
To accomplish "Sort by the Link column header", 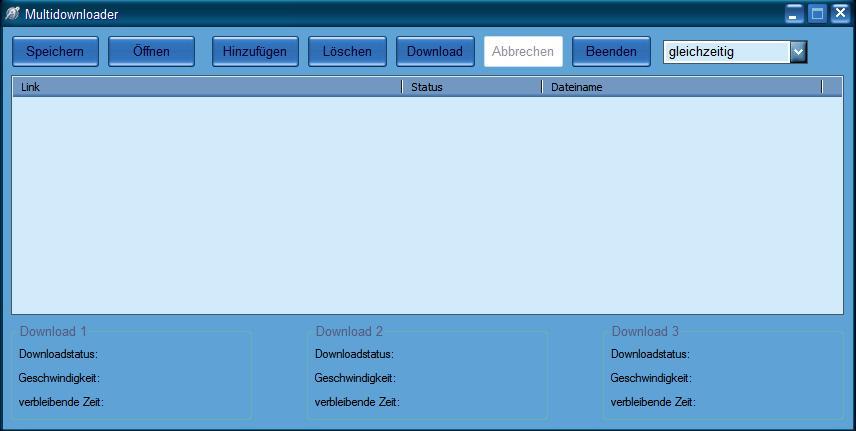I will [205, 87].
